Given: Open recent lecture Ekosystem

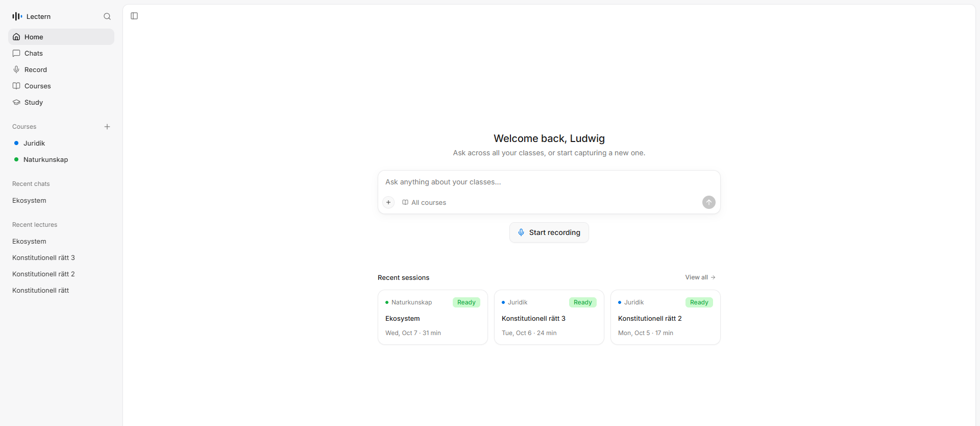Looking at the screenshot, I should [x=61, y=241].
